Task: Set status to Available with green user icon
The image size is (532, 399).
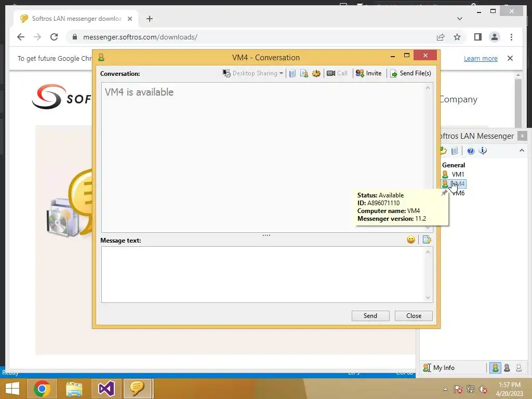Action: (495, 367)
